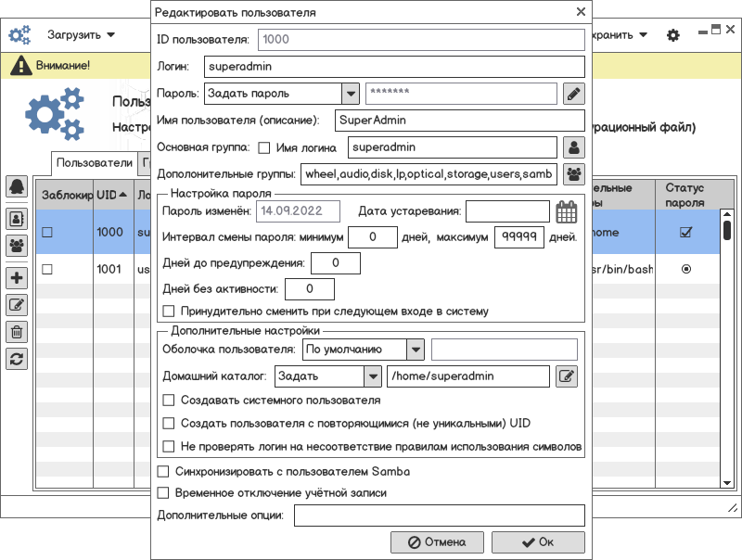
Task: Click the penguin icon in main window sidebar
Action: (x=17, y=186)
